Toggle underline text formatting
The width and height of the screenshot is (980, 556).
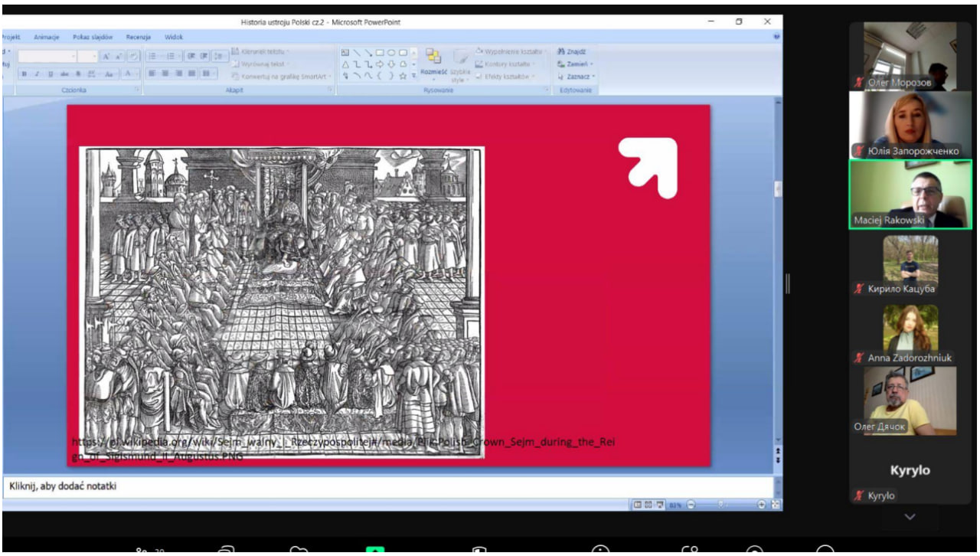[x=50, y=74]
